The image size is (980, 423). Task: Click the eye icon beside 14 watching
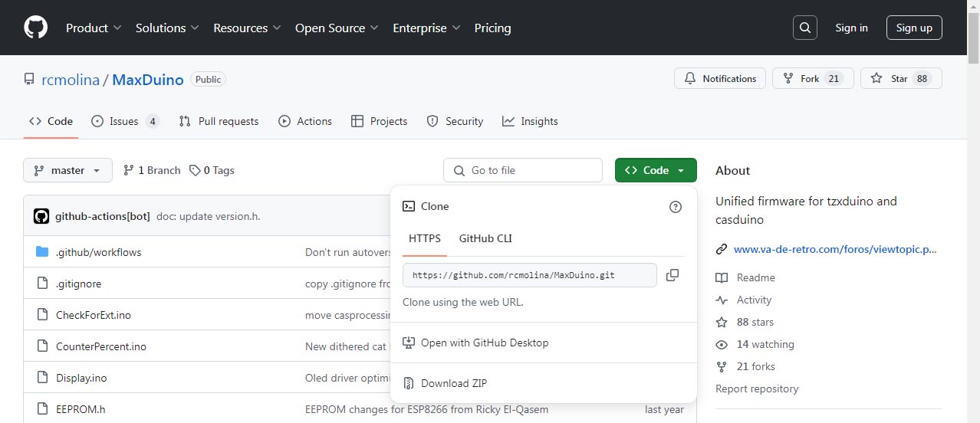722,344
